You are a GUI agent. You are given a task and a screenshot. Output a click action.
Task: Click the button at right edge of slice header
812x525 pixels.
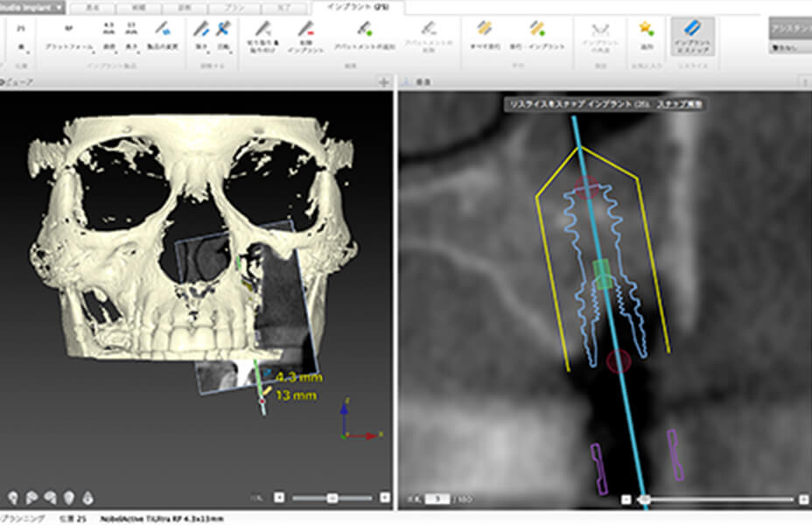click(x=805, y=81)
